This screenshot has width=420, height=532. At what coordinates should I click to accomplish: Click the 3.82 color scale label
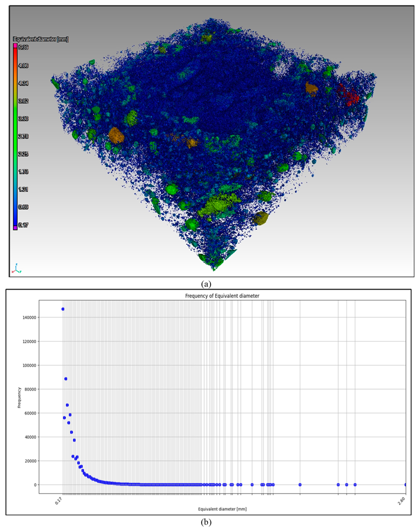point(24,101)
